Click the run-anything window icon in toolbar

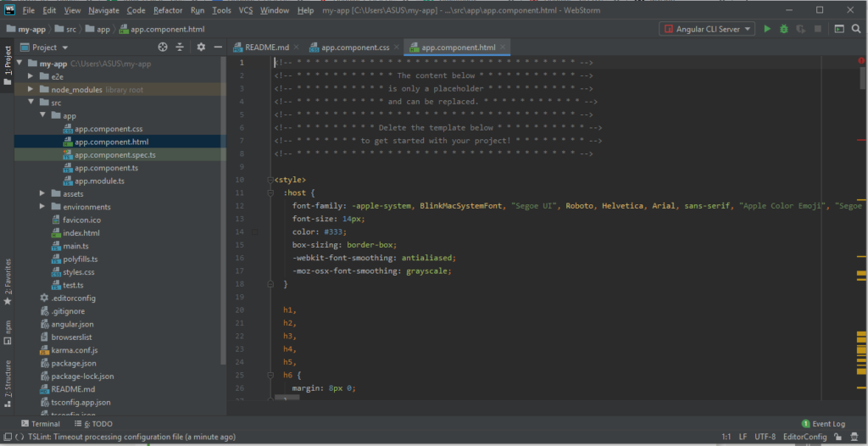tap(837, 29)
